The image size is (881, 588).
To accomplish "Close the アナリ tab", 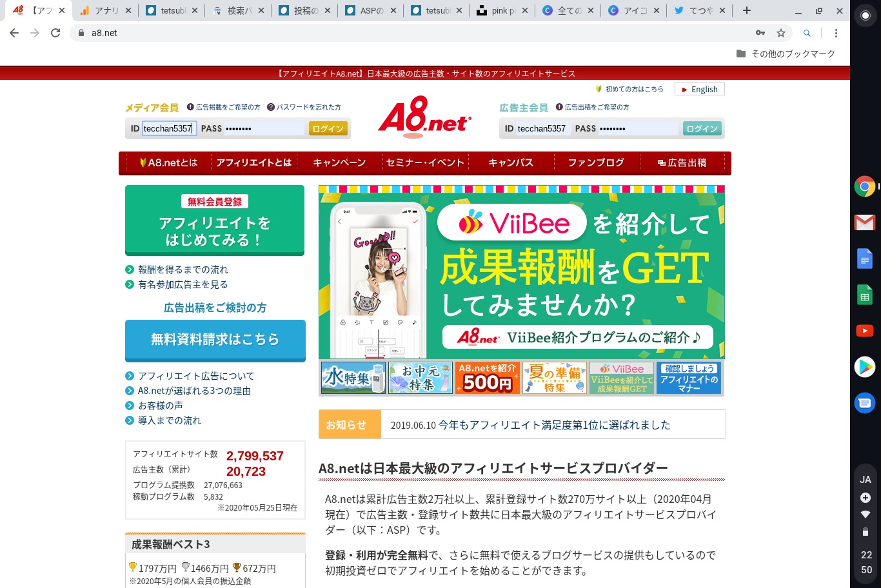I will (x=128, y=10).
